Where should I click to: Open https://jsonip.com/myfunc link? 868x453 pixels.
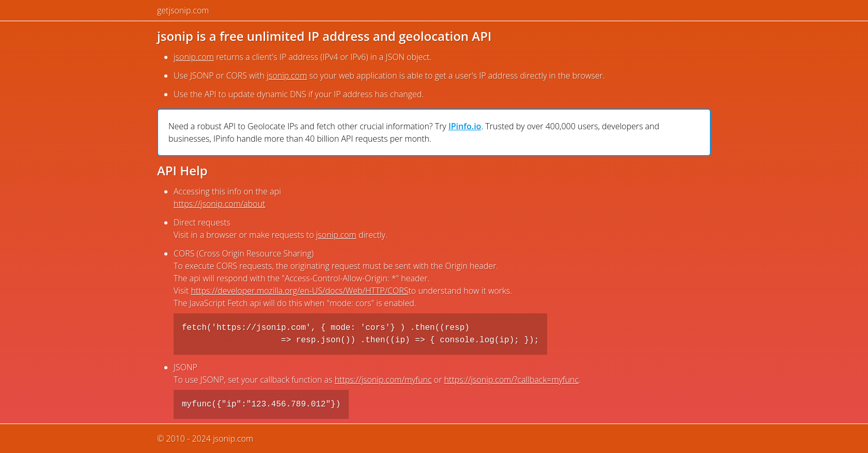(x=383, y=380)
